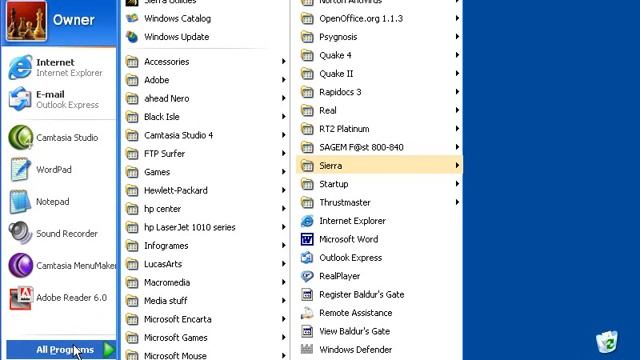640x360 pixels.
Task: Open the hp center program group
Action: pyautogui.click(x=206, y=209)
